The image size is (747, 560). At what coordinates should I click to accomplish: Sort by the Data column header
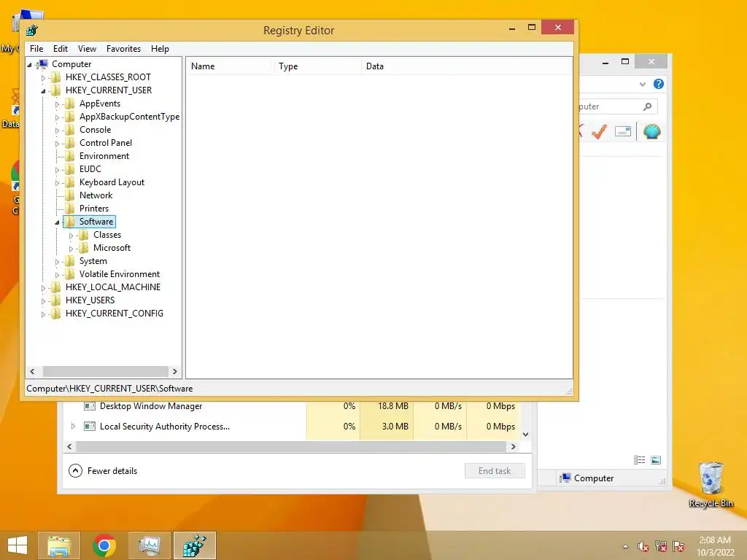[466, 66]
